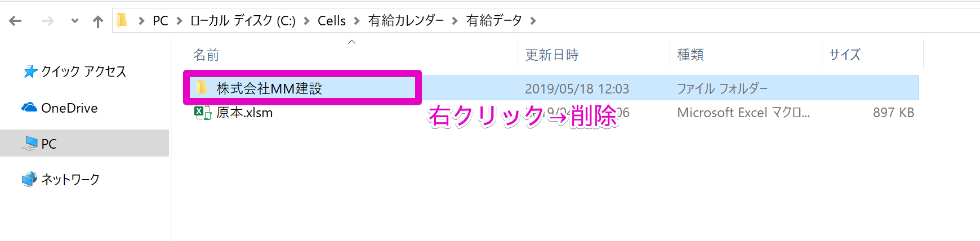Go forward with the right arrow button
The width and height of the screenshot is (980, 241).
[48, 21]
